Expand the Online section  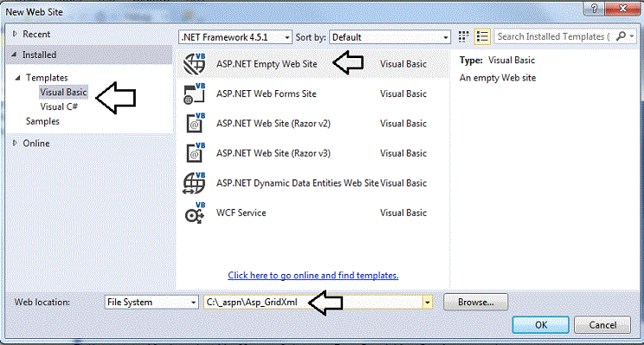click(x=16, y=143)
